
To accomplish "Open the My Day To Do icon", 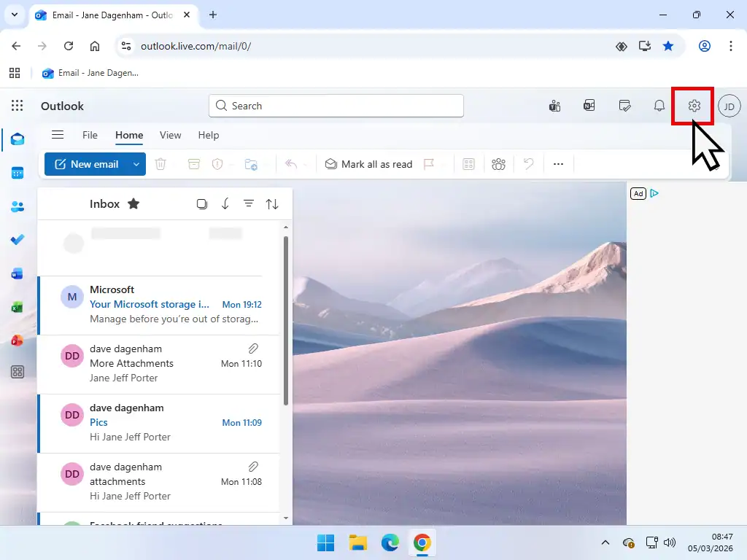I will pos(625,106).
